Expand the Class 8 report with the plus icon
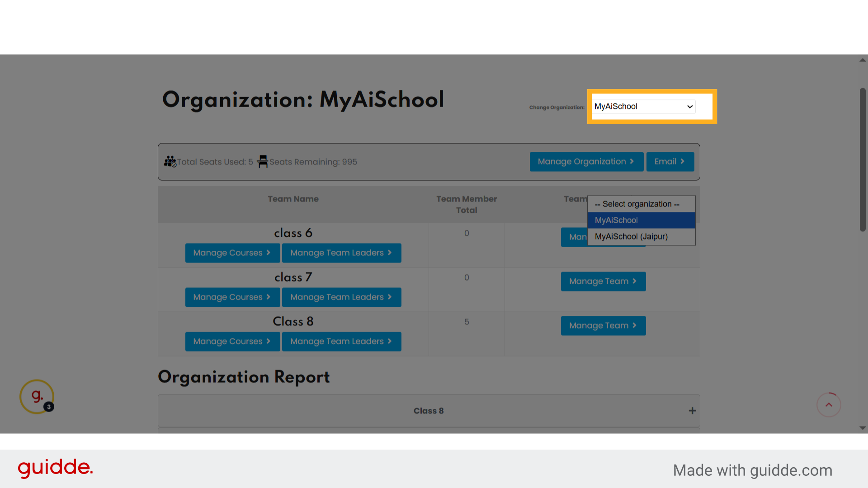This screenshot has height=488, width=868. (692, 410)
